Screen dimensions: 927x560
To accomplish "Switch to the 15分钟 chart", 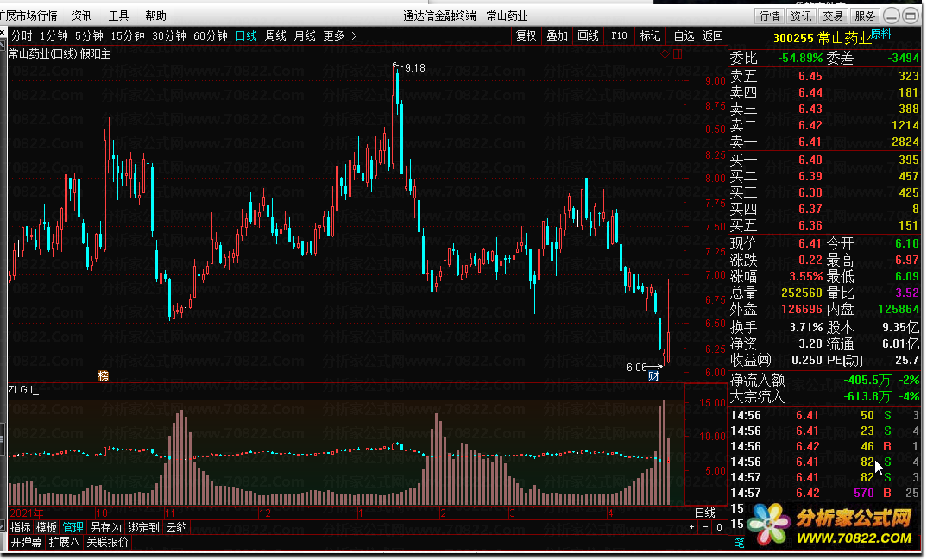I will pyautogui.click(x=128, y=36).
